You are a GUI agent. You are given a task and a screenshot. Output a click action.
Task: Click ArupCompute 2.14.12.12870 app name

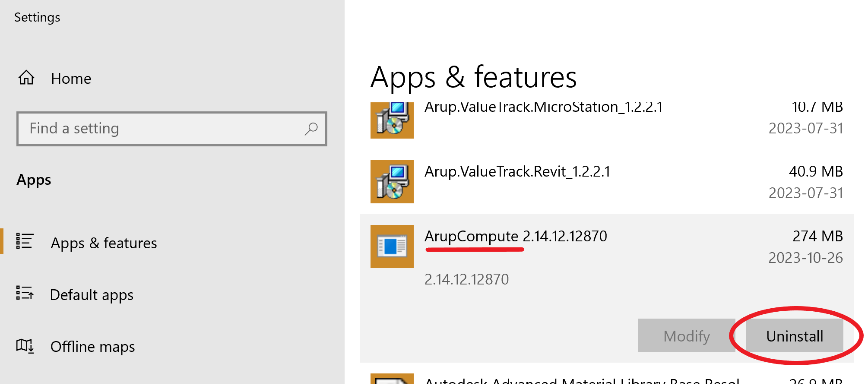tap(516, 236)
